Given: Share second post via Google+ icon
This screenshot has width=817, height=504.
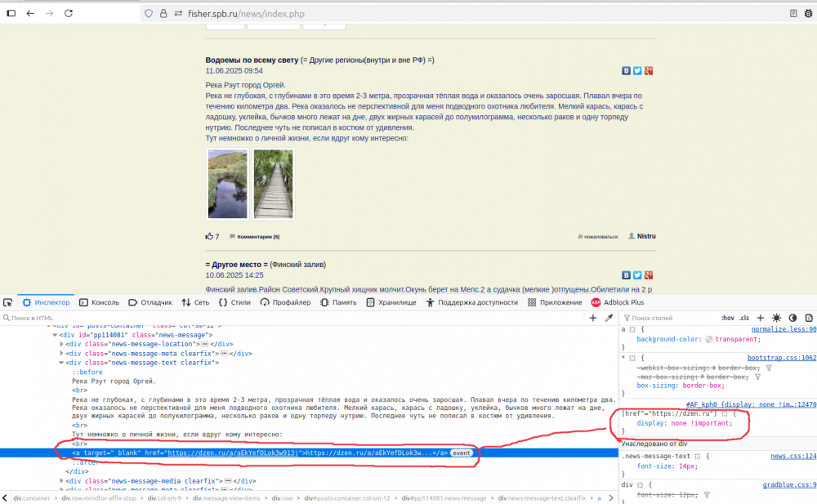Looking at the screenshot, I should pyautogui.click(x=648, y=275).
